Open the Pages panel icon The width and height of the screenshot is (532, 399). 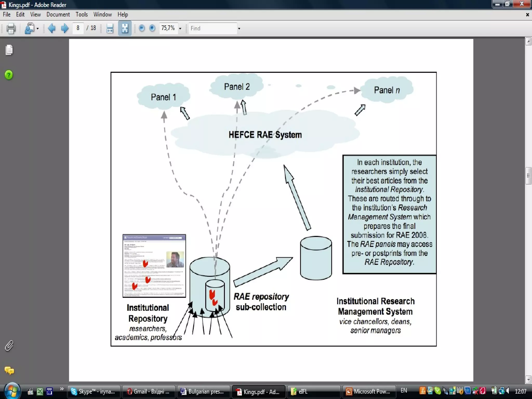pos(9,50)
